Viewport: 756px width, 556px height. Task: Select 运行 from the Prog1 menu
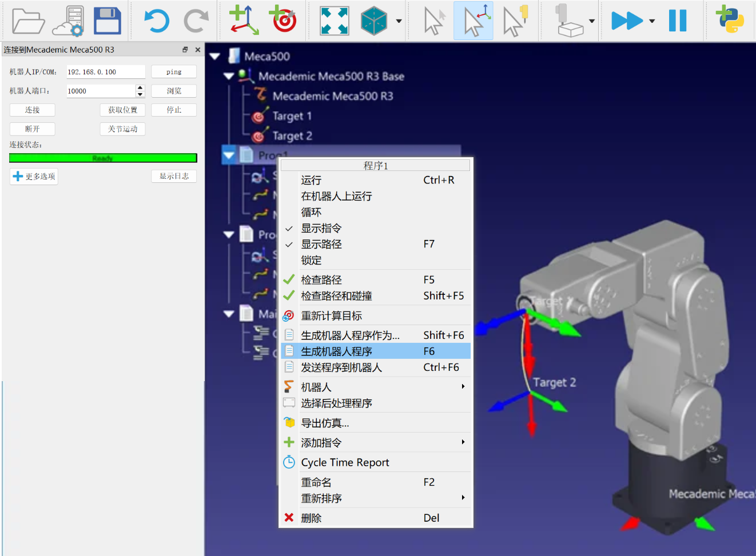point(311,180)
